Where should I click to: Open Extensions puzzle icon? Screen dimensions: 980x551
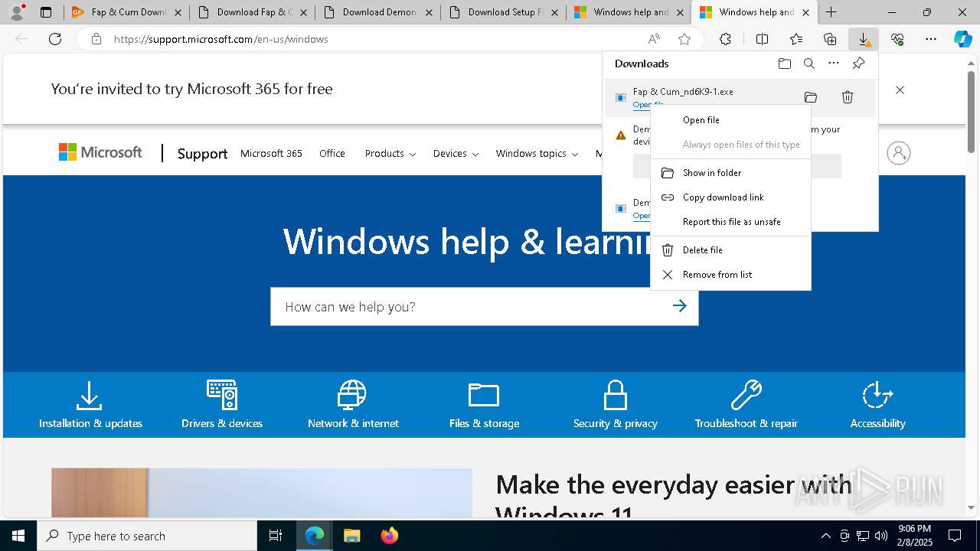tap(725, 39)
